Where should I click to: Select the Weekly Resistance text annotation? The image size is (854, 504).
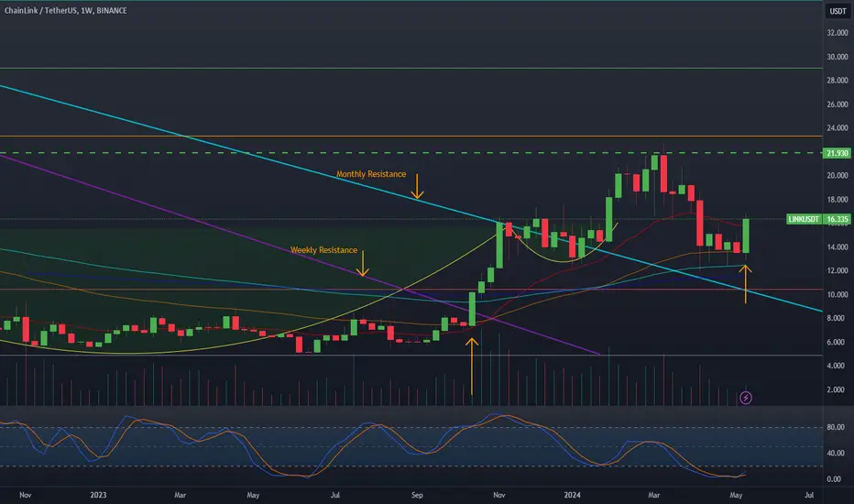click(323, 249)
